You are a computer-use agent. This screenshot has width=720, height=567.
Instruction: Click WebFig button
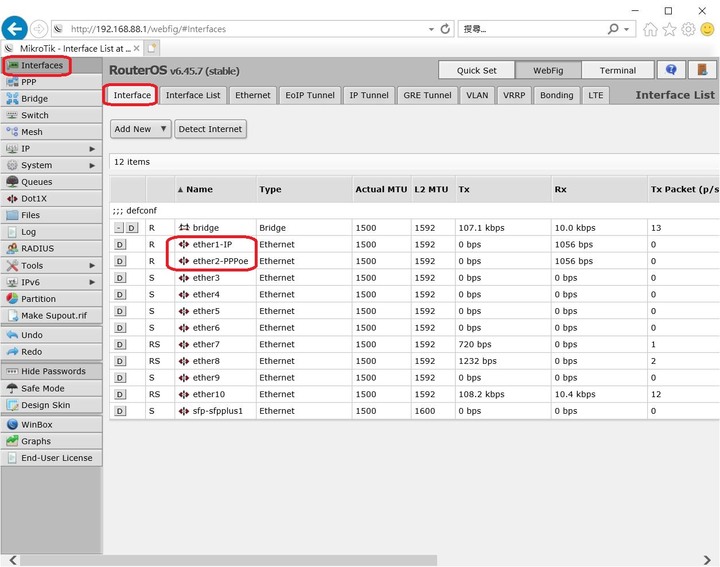click(x=548, y=70)
